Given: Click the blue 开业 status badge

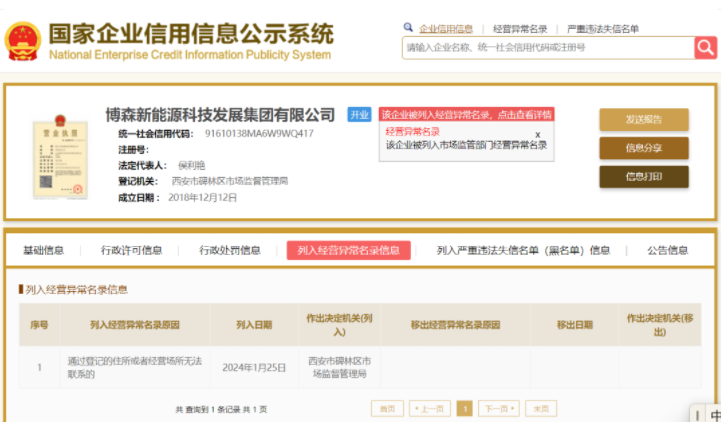Looking at the screenshot, I should 359,114.
